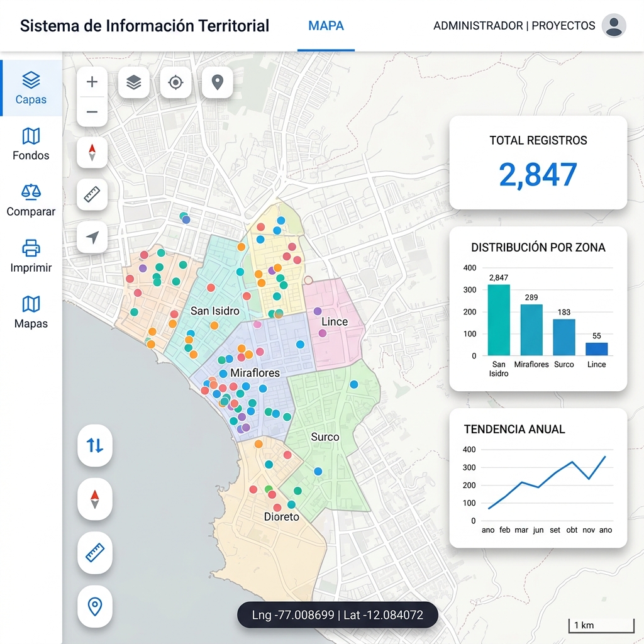Open the ADMINISTRADOR | PROYECTOS menu

[514, 26]
